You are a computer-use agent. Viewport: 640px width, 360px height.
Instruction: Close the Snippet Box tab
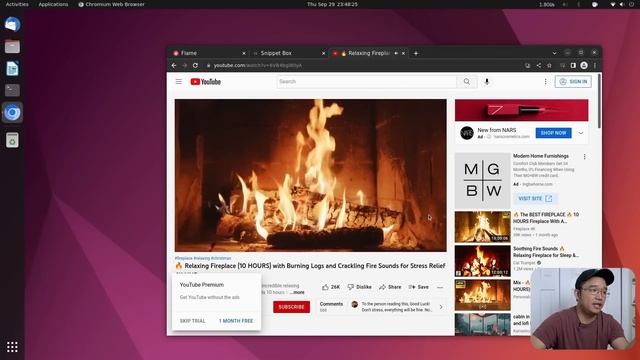[323, 53]
